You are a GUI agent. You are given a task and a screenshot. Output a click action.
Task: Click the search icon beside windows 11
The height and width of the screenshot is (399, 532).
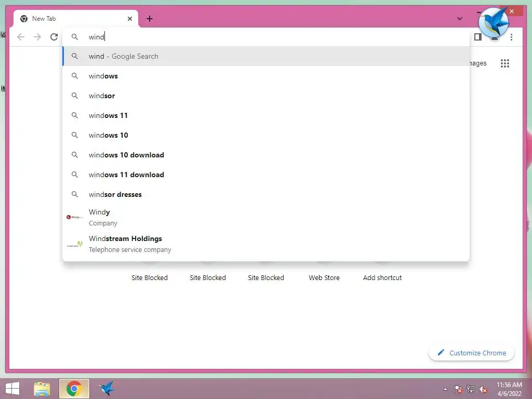tap(75, 115)
